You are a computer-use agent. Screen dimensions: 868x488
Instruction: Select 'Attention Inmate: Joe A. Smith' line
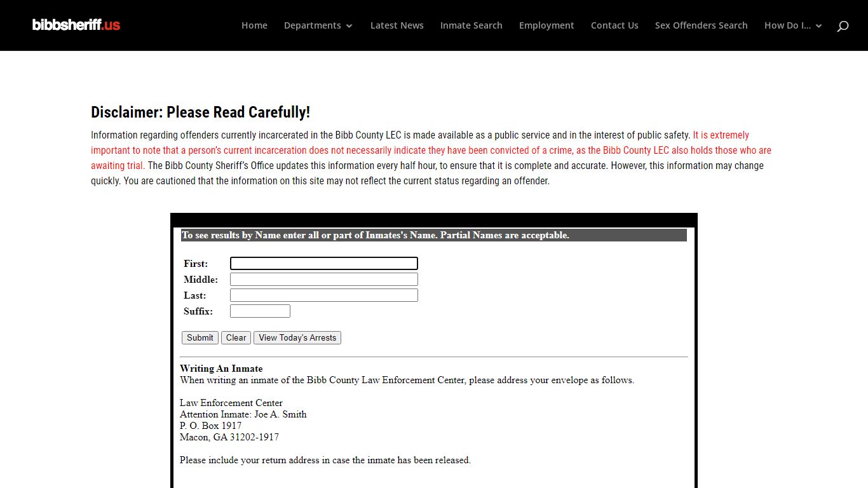(243, 414)
